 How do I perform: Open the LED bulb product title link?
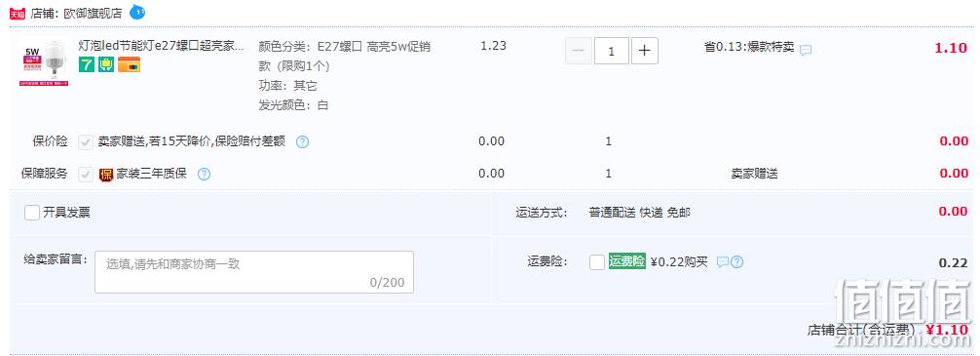(x=162, y=46)
